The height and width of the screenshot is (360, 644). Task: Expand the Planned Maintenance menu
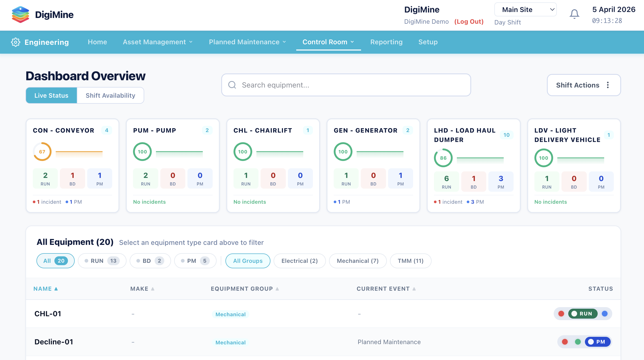247,42
